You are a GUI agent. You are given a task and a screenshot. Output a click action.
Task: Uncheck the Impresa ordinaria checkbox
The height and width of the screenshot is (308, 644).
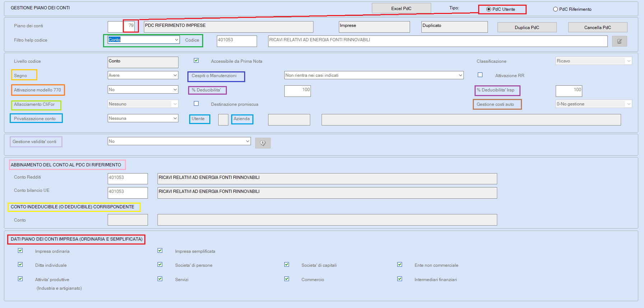(20, 251)
